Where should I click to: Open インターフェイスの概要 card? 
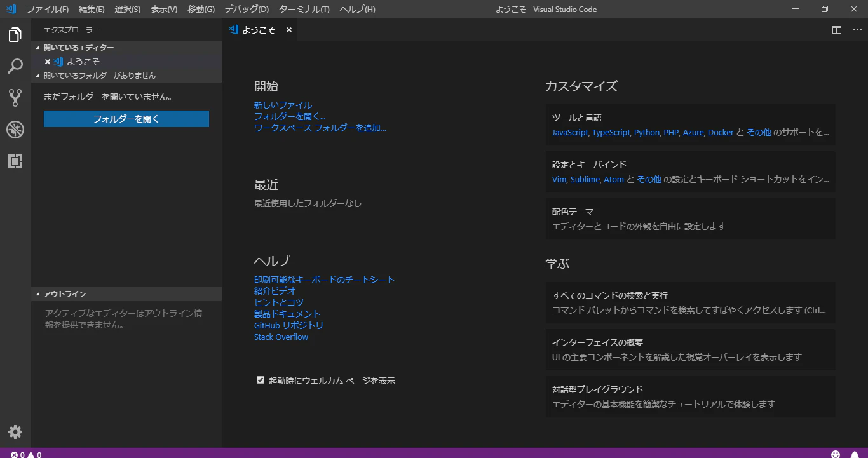691,350
